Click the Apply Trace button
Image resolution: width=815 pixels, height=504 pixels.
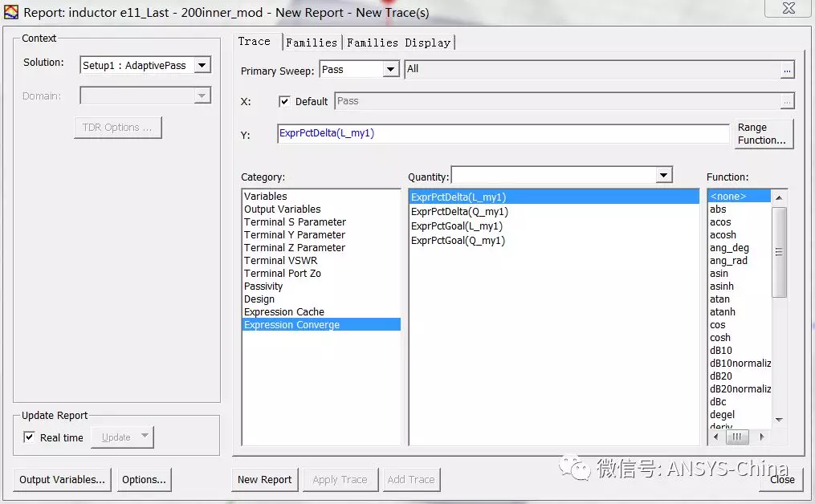click(x=340, y=480)
